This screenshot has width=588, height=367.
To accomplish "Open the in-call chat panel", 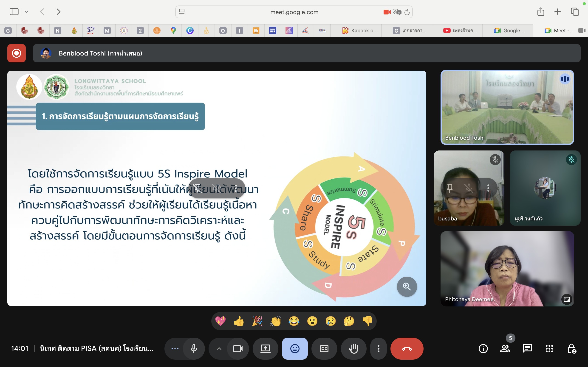I will click(527, 349).
